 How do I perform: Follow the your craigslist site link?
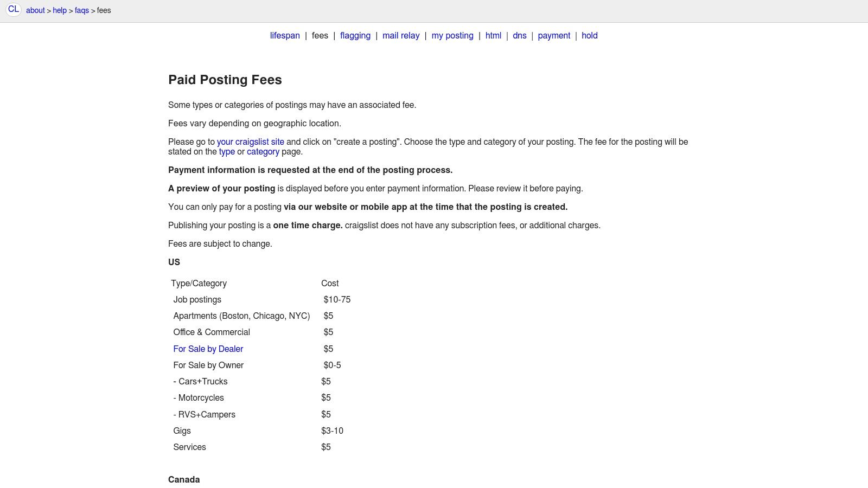tap(250, 142)
